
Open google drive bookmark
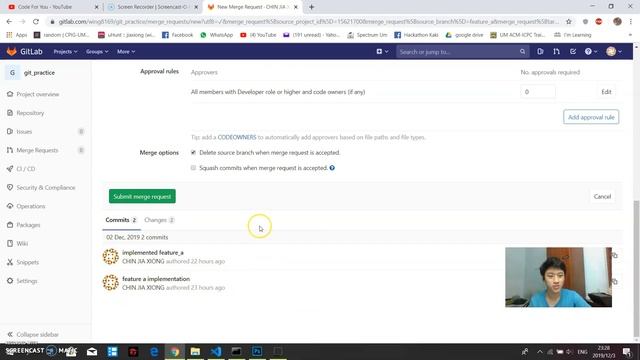coord(464,35)
